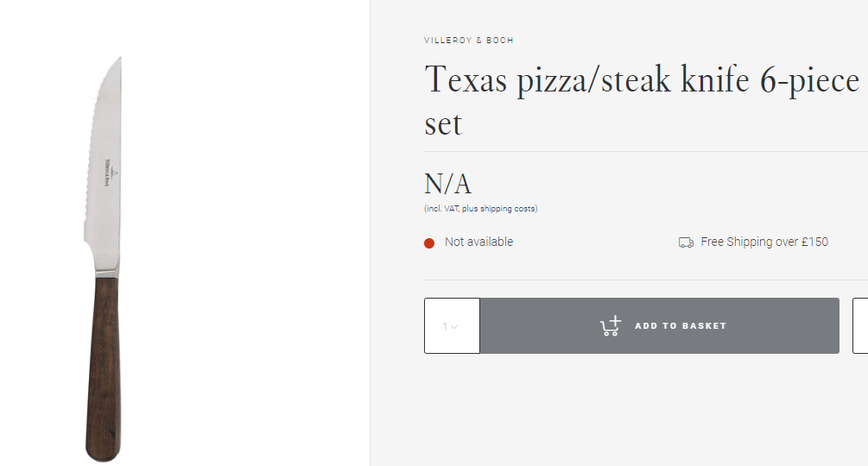Open the quantity dropdown showing 1
Image resolution: width=868 pixels, height=466 pixels.
coord(452,326)
